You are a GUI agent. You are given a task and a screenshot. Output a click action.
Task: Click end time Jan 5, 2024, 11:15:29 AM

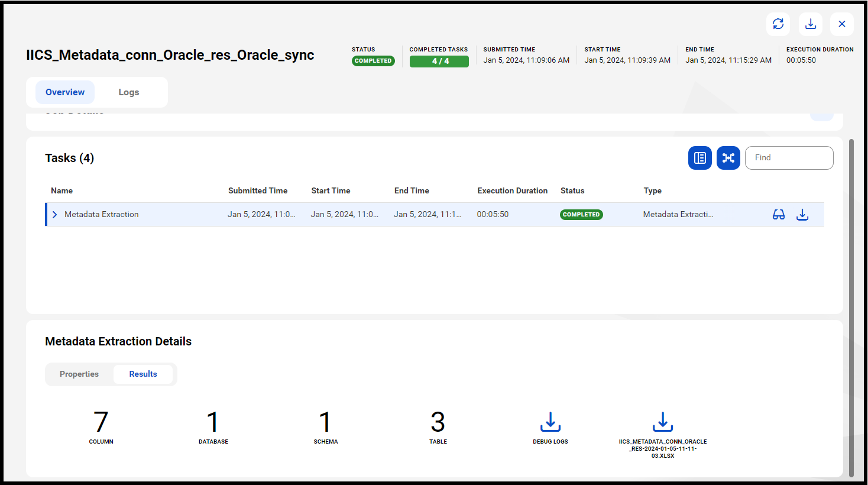728,60
